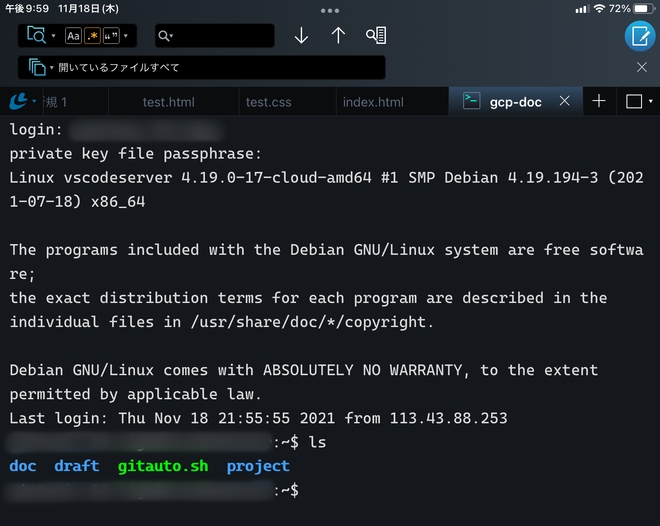Open the search history magnifier dropdown
Viewport: 660px width, 526px height.
click(x=165, y=36)
